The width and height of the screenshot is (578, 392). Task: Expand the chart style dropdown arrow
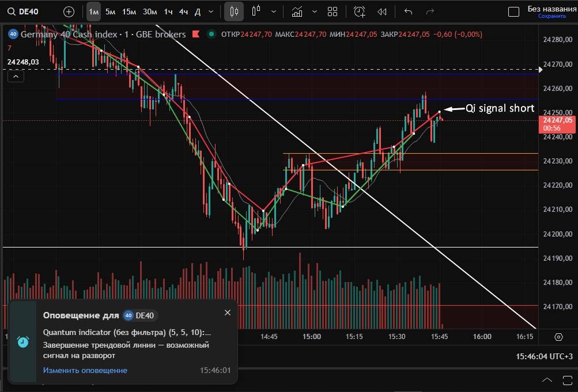click(x=273, y=12)
